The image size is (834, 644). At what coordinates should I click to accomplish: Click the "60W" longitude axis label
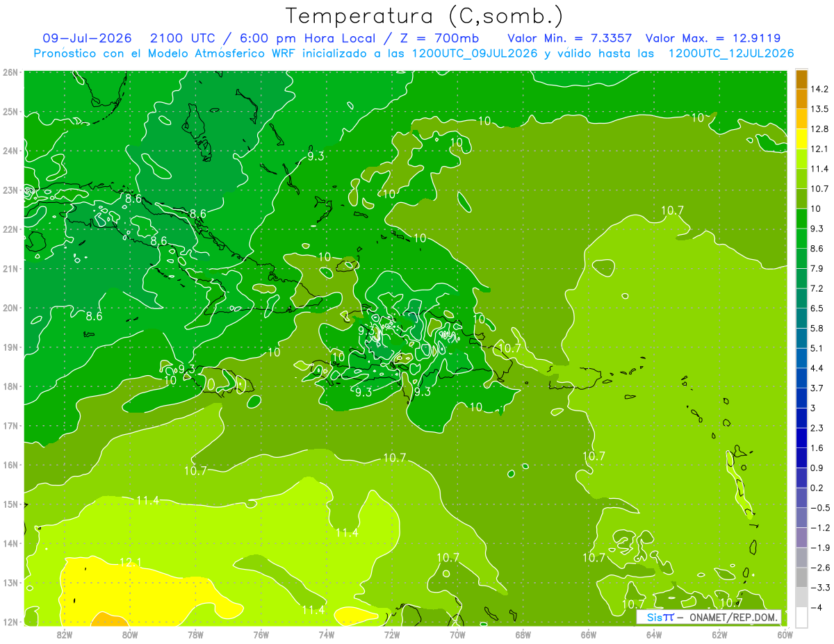785,635
